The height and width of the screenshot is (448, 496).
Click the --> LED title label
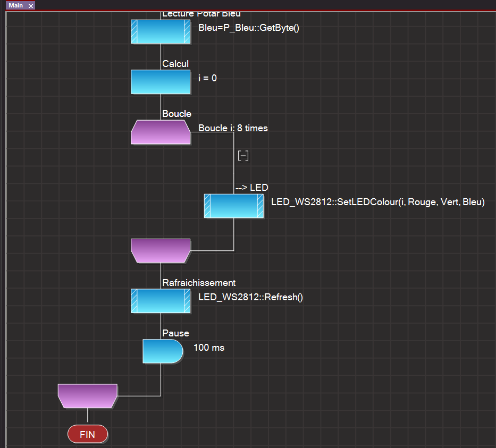[x=252, y=188]
